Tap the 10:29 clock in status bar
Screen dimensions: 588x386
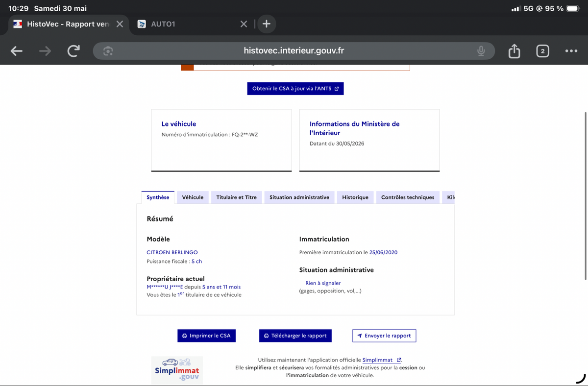click(19, 9)
